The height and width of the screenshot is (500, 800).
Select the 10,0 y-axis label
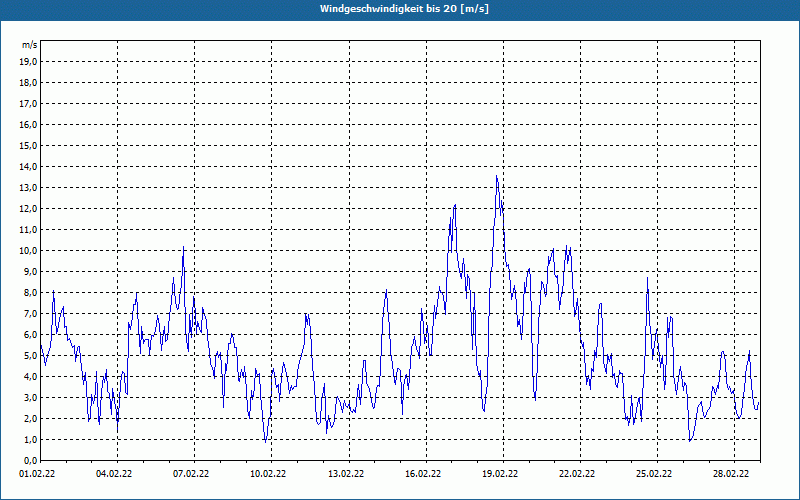(x=28, y=251)
